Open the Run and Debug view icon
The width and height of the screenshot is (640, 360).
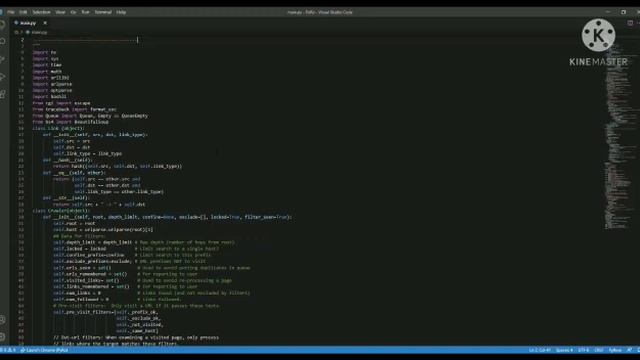[2, 77]
